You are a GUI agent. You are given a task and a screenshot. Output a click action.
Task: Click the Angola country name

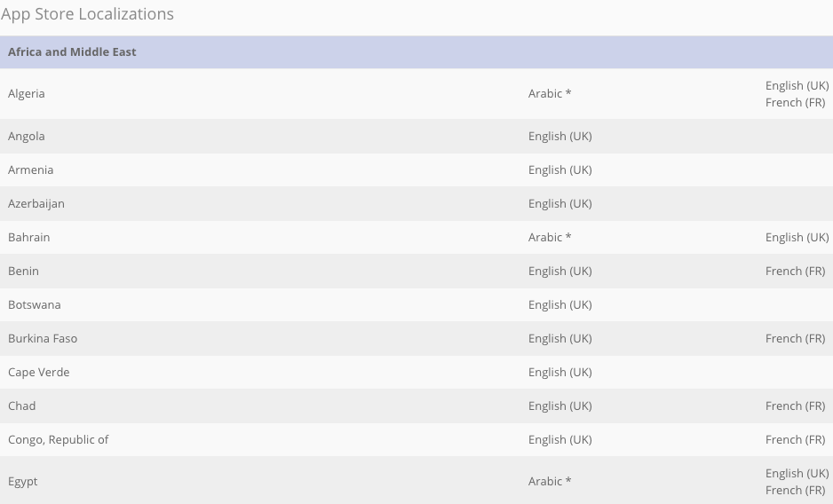coord(27,137)
